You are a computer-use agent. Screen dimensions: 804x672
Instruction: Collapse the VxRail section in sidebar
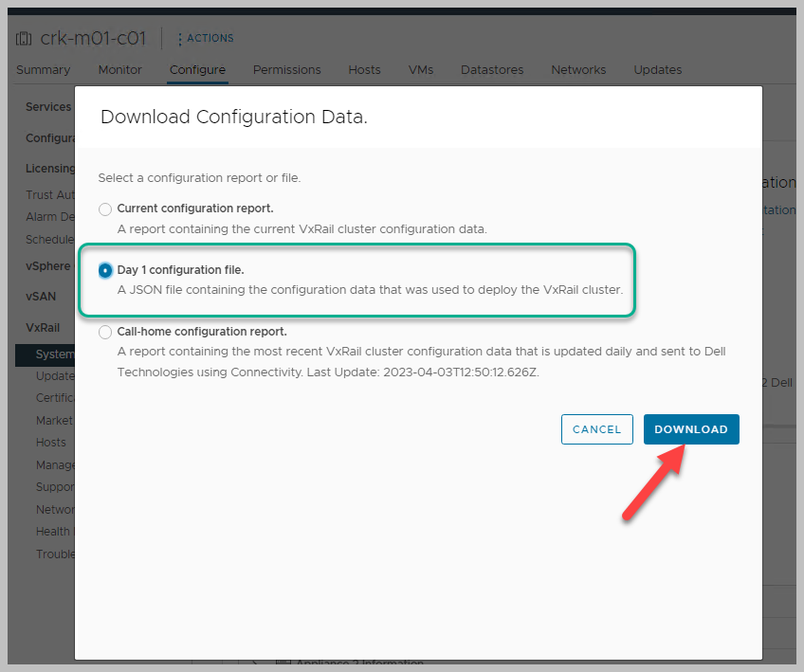click(x=43, y=327)
